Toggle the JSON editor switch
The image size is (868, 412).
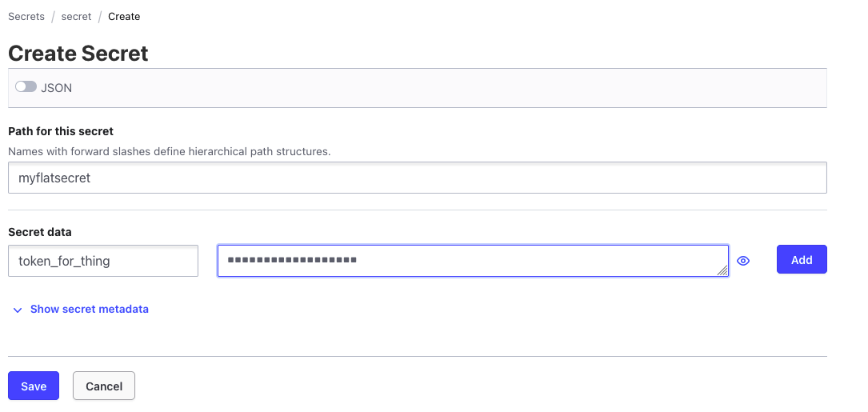(26, 87)
